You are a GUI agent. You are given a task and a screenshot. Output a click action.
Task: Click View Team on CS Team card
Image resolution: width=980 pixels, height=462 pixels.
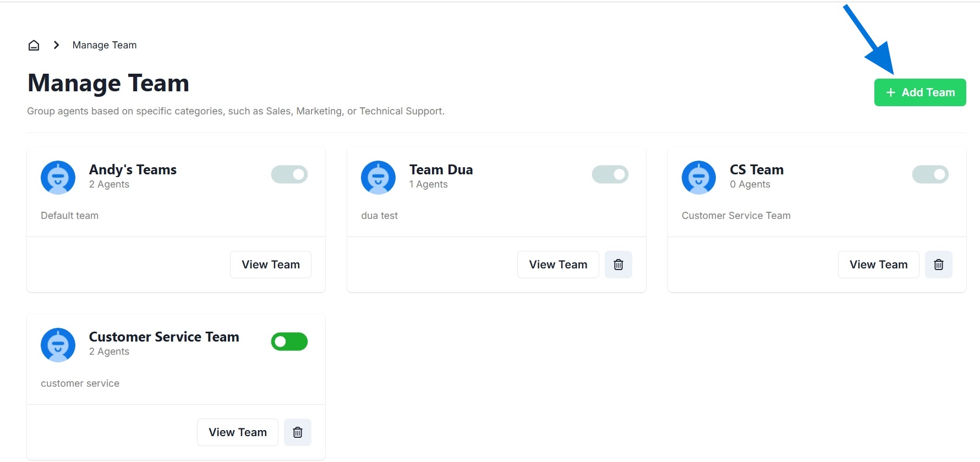tap(878, 265)
